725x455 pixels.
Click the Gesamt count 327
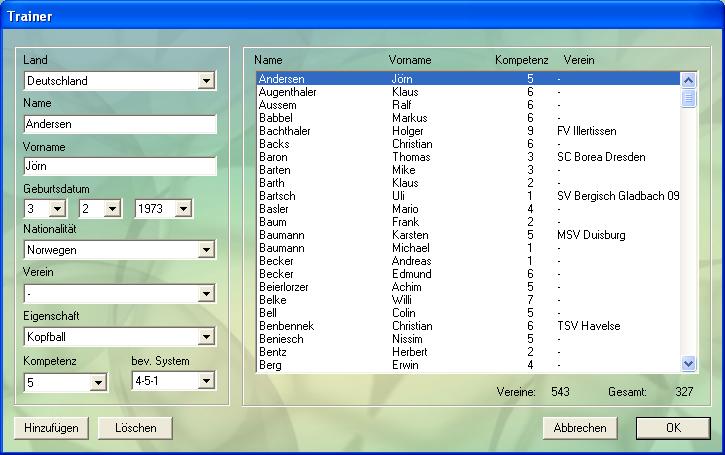point(684,392)
